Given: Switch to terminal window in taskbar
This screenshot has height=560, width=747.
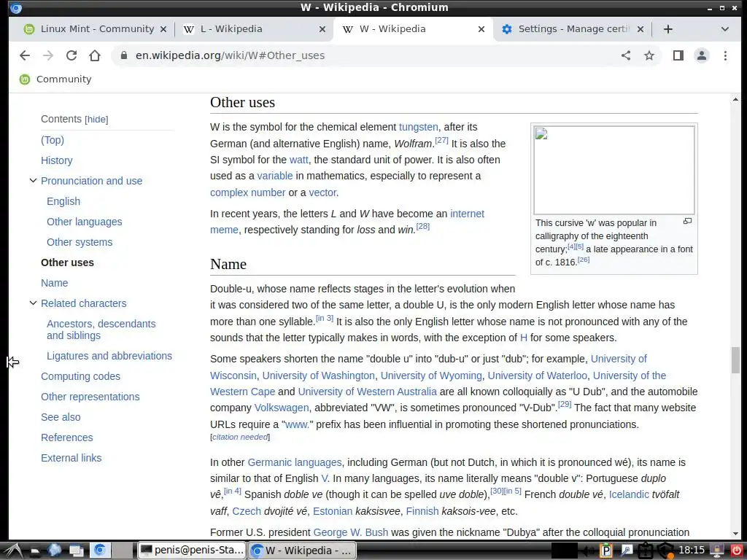Looking at the screenshot, I should click(192, 551).
